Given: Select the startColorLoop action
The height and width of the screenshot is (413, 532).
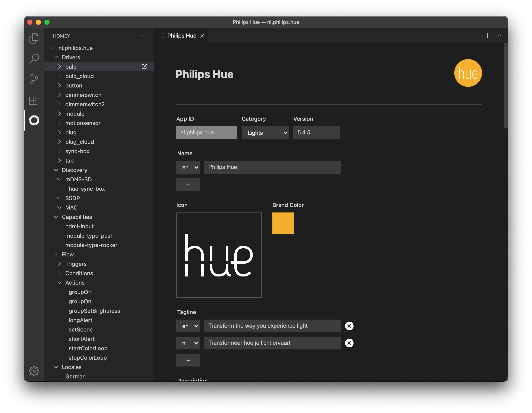Looking at the screenshot, I should click(x=88, y=349).
